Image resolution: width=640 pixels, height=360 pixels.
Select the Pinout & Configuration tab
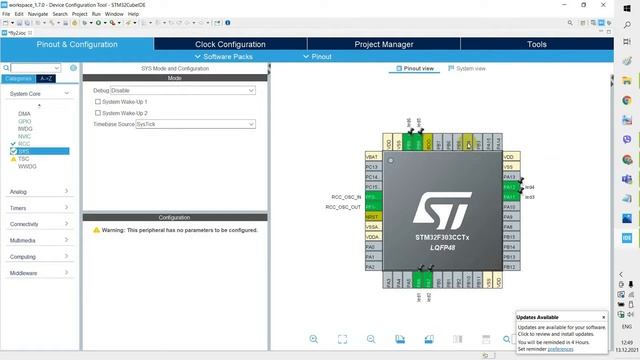point(77,44)
